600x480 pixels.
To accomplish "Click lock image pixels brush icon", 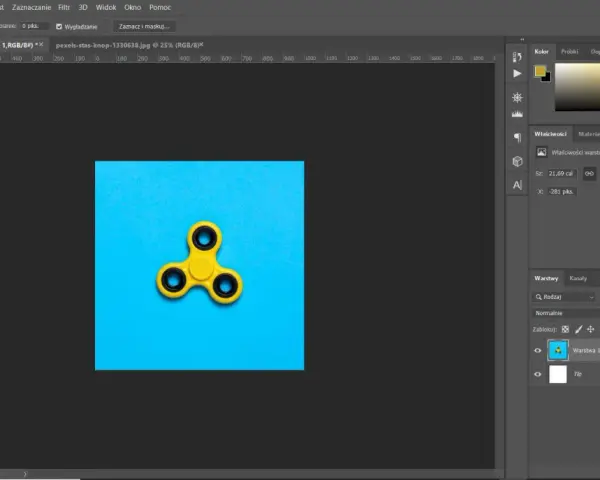I will (579, 329).
